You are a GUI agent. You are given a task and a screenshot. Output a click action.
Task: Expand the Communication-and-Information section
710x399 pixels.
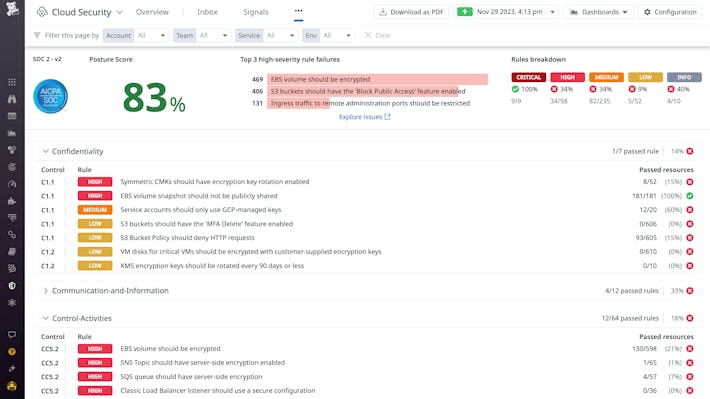coord(45,291)
